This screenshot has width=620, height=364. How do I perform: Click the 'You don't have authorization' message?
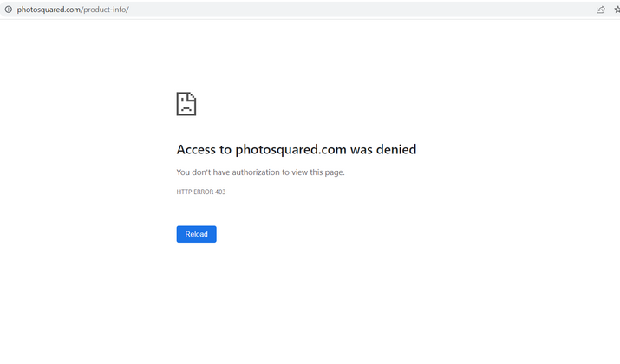click(261, 172)
